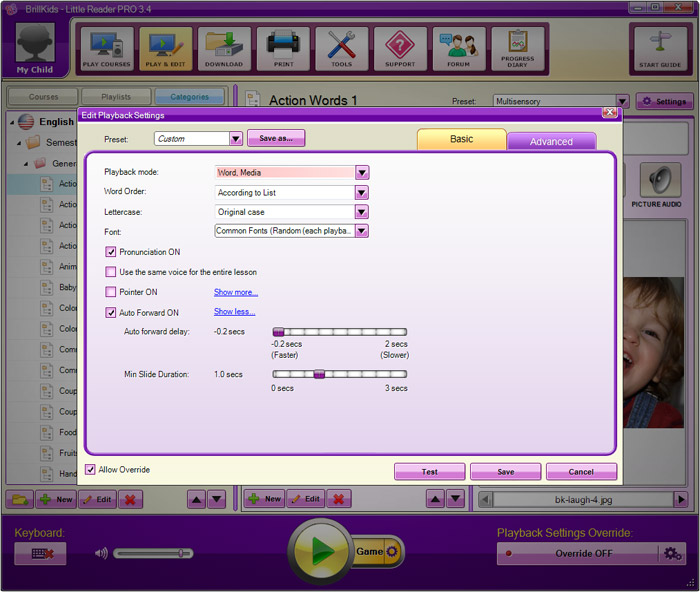700x592 pixels.
Task: Switch to the Basic tab
Action: point(462,139)
